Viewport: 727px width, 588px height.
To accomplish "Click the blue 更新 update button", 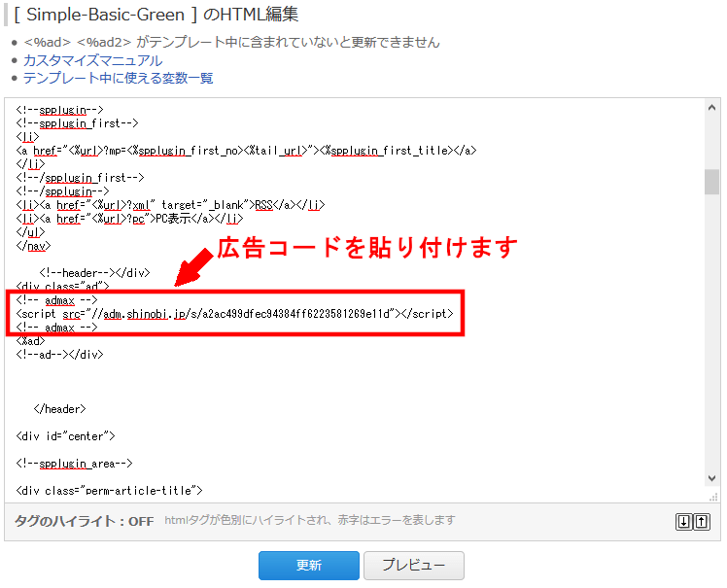I will [309, 566].
